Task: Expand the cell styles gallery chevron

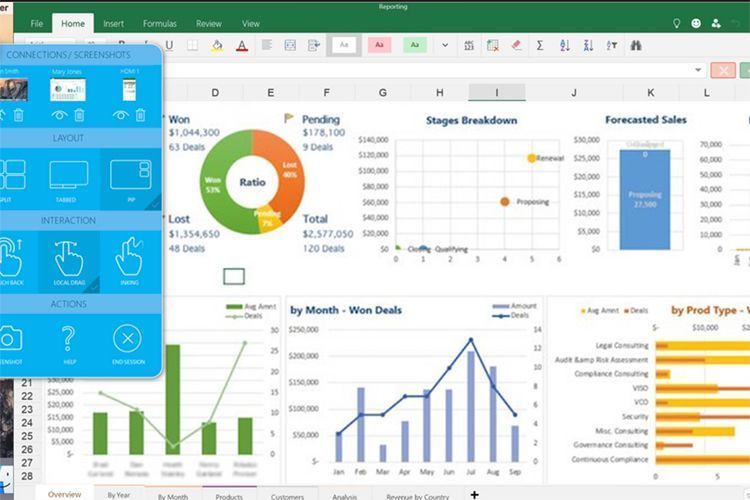Action: (x=445, y=45)
